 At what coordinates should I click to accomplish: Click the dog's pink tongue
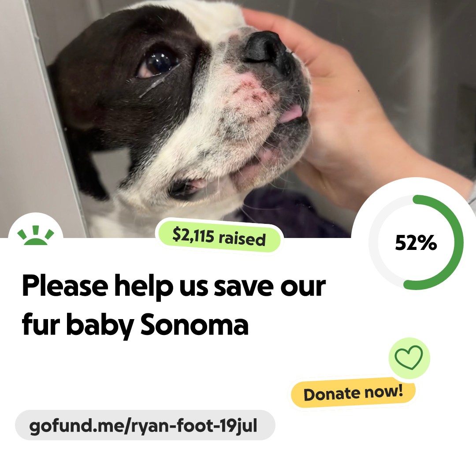click(x=290, y=114)
